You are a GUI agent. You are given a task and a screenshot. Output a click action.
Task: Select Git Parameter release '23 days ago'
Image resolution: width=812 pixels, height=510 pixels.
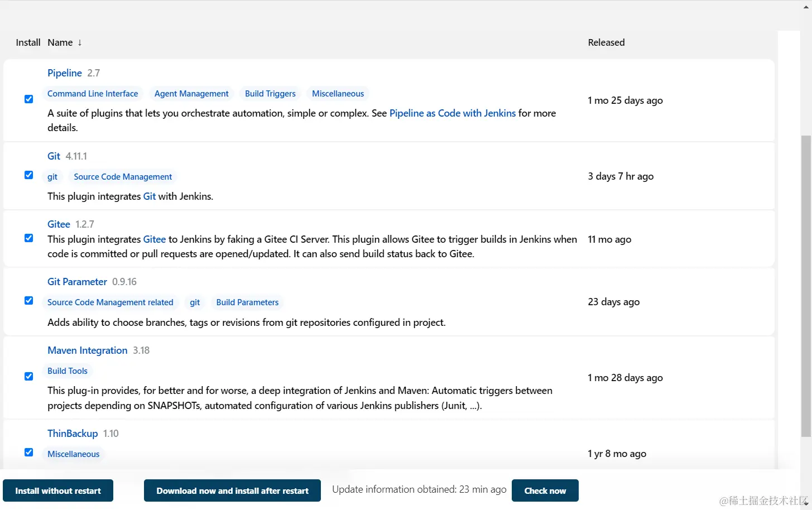click(x=614, y=302)
